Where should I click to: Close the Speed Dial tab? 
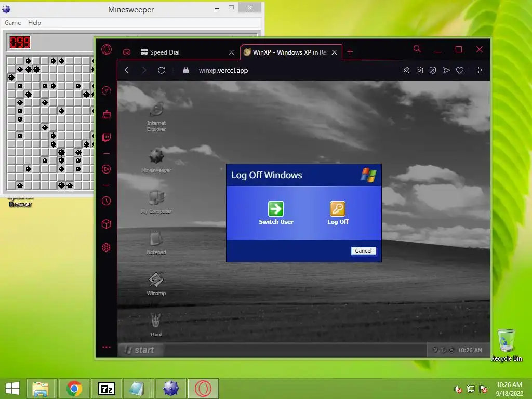[x=231, y=52]
